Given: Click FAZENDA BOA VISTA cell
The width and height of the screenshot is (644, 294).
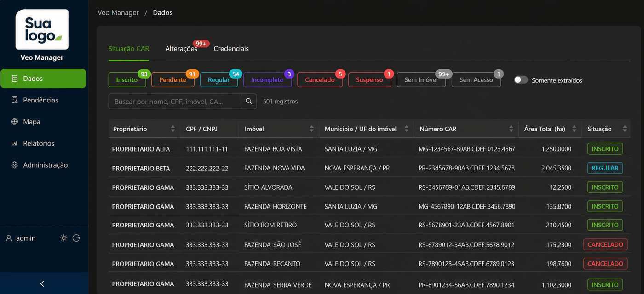Looking at the screenshot, I should click(x=273, y=149).
